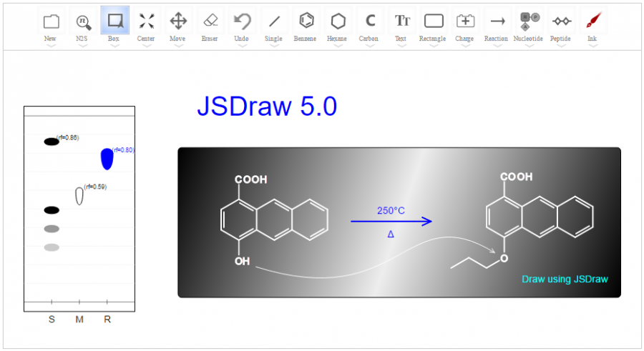
Task: Select the blue TLC spot rf=0.80
Action: (x=107, y=159)
